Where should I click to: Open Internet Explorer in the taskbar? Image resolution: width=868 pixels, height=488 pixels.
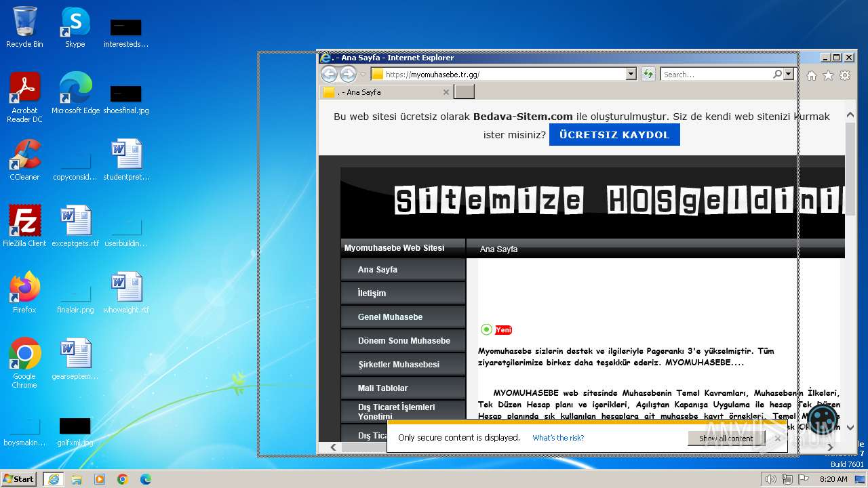point(54,479)
